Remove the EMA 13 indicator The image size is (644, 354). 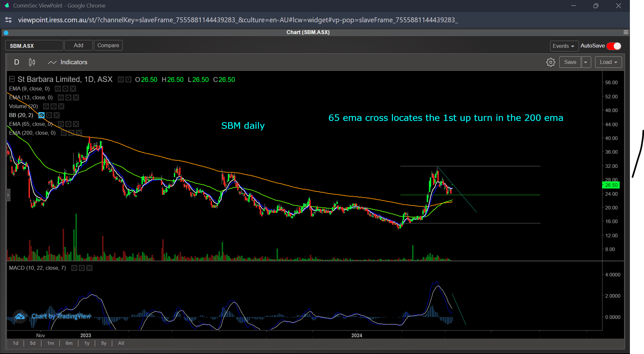point(76,97)
